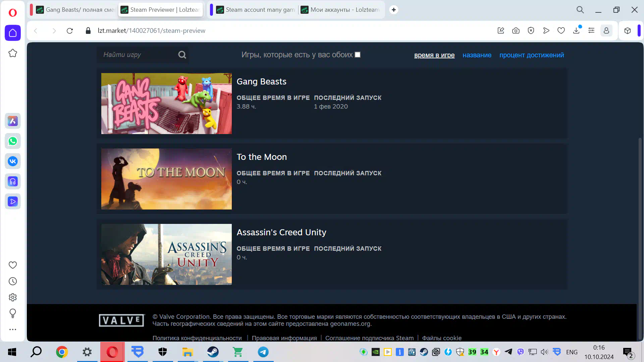This screenshot has width=644, height=362.
Task: Click the snapshot camera icon
Action: pyautogui.click(x=516, y=31)
